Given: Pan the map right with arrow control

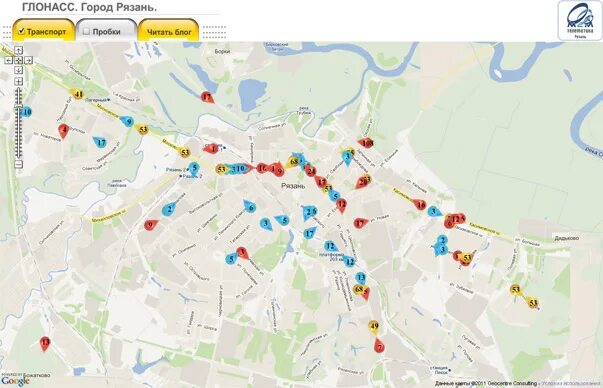Looking at the screenshot, I should 28,60.
